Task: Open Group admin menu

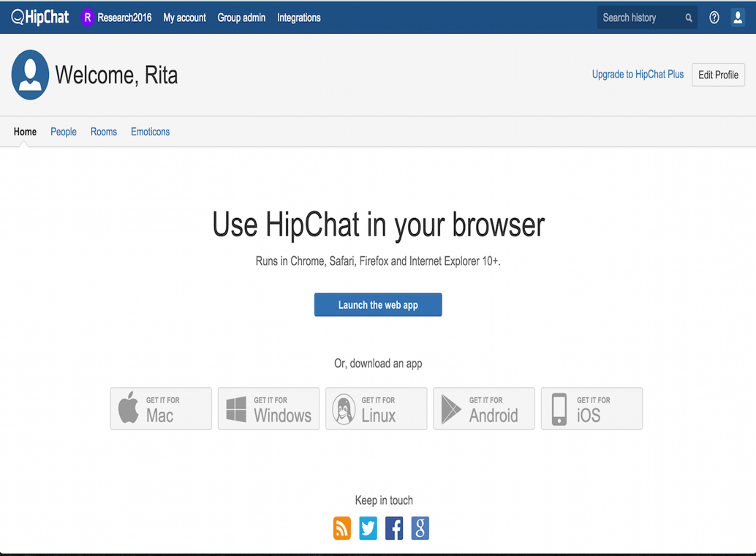Action: pos(241,18)
